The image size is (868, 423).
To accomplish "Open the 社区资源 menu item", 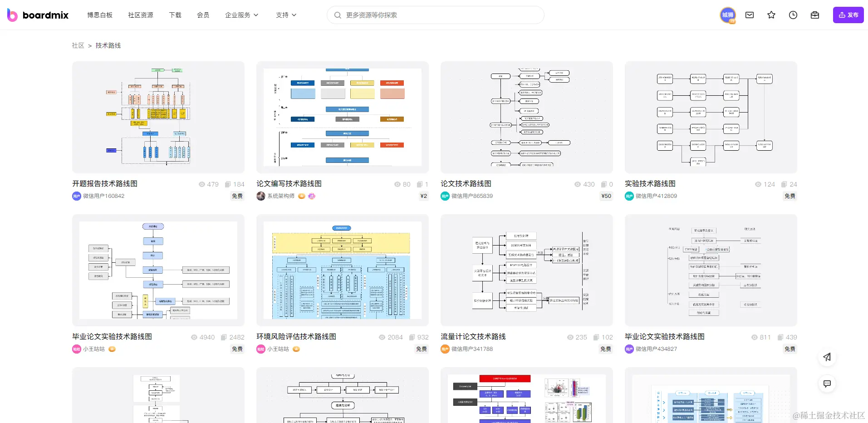I will 140,15.
